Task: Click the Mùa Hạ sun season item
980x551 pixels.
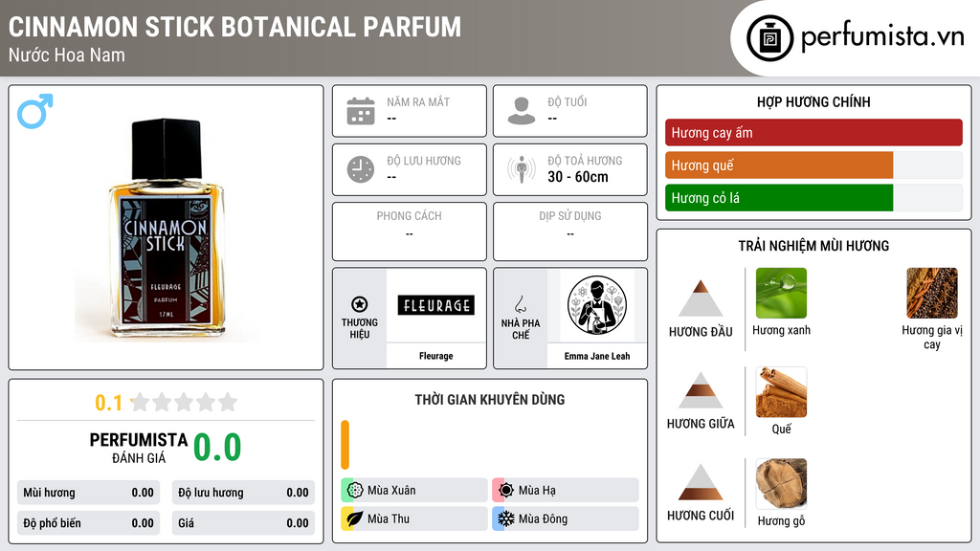Action: [566, 490]
